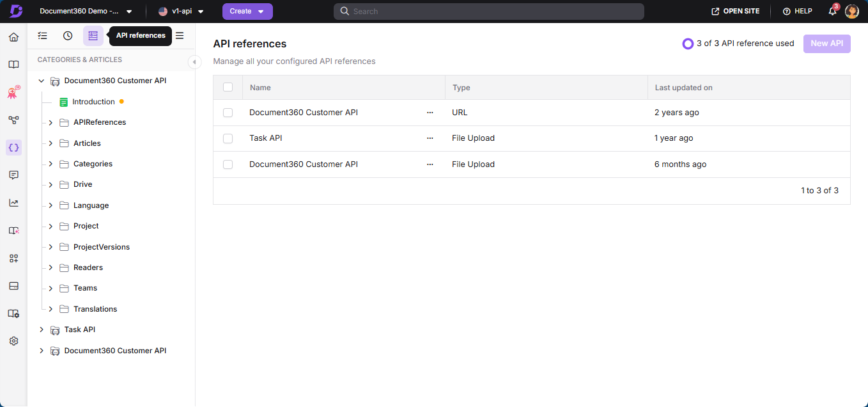This screenshot has height=407, width=868.
Task: Select the Introduction article in tree
Action: (93, 102)
